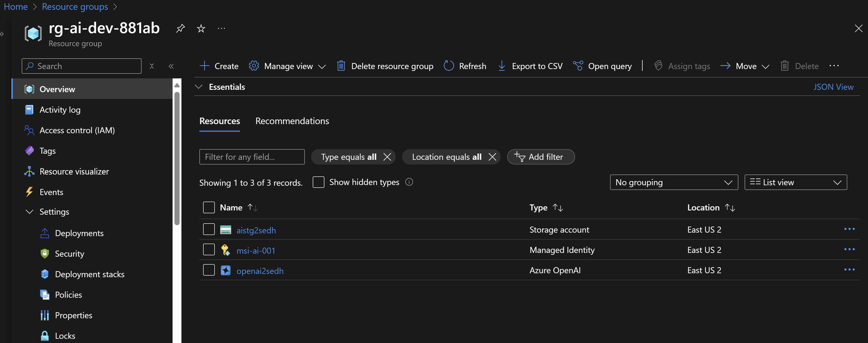Click Open query in toolbar
The height and width of the screenshot is (343, 868).
[602, 66]
